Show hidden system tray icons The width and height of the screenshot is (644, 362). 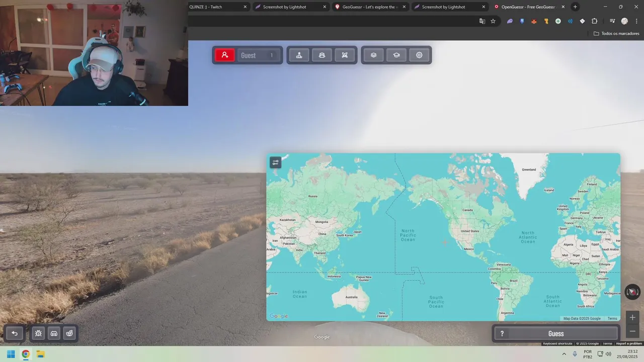(564, 354)
